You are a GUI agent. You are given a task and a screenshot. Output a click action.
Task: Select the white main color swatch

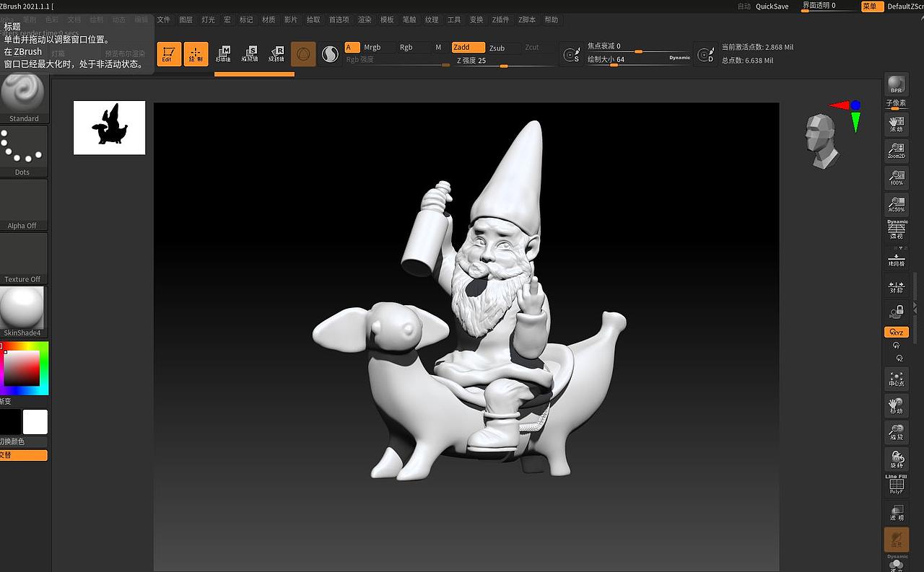click(x=35, y=422)
